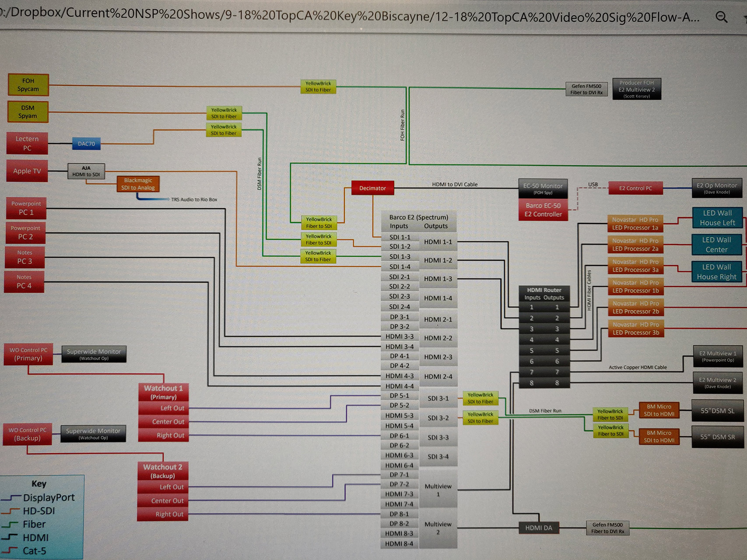Click WO Control PC (Primary) box
Screen dimensions: 747x560
pyautogui.click(x=28, y=354)
